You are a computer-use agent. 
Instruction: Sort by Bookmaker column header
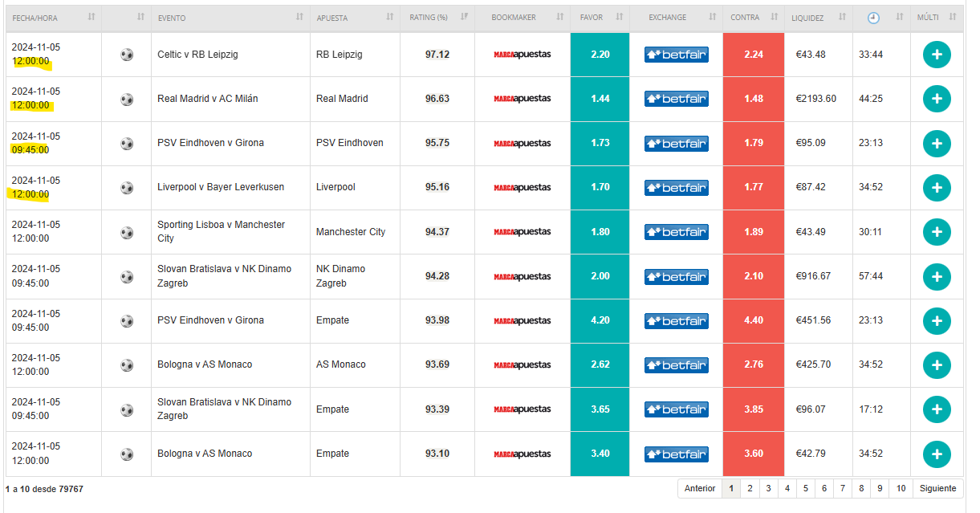513,17
